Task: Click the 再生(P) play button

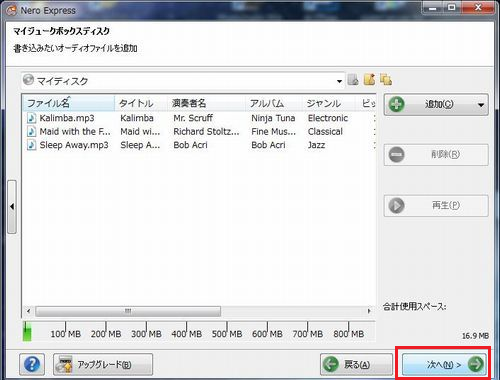Action: tap(436, 206)
